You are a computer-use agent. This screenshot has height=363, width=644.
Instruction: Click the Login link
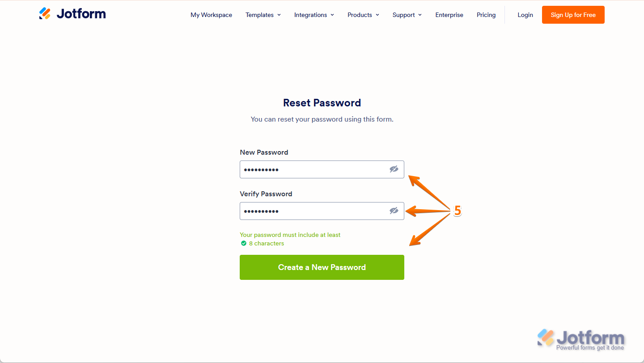[x=525, y=15]
